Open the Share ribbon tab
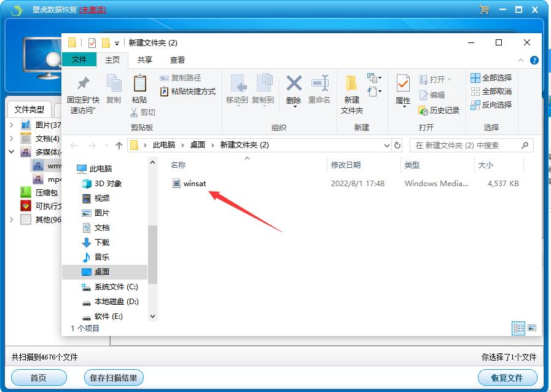Viewport: 551px width, 392px height. 145,60
